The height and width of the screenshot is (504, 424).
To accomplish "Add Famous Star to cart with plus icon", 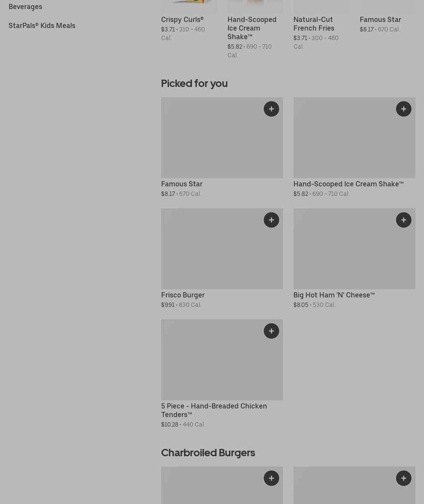I will point(271,109).
